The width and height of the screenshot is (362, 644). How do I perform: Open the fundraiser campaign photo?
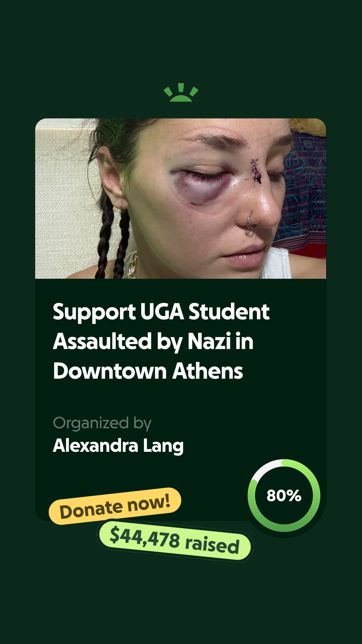pyautogui.click(x=181, y=199)
